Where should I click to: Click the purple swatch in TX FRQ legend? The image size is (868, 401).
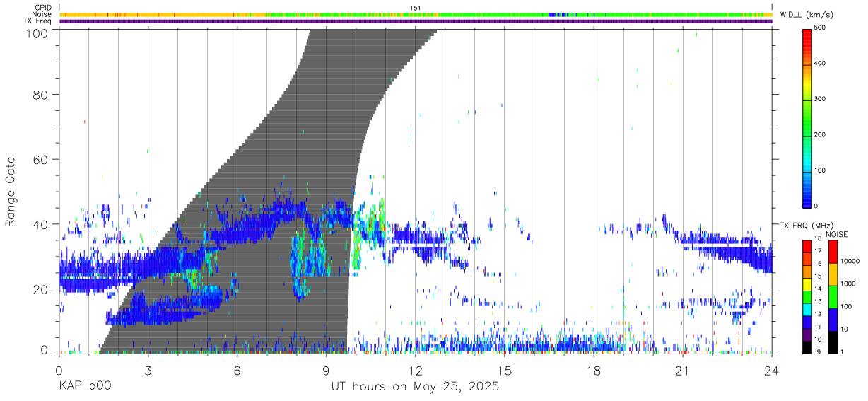point(807,333)
